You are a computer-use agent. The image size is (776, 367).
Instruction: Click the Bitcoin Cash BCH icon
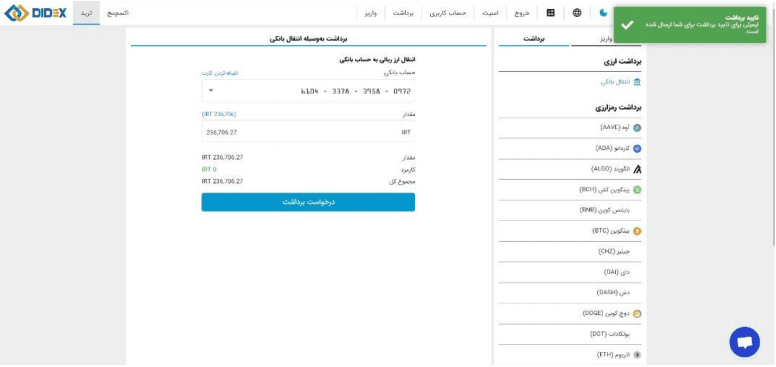pos(637,189)
